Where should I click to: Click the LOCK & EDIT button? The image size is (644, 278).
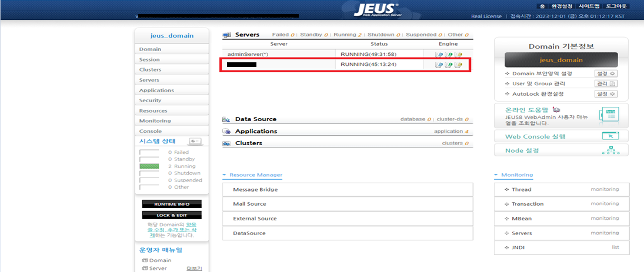[172, 215]
